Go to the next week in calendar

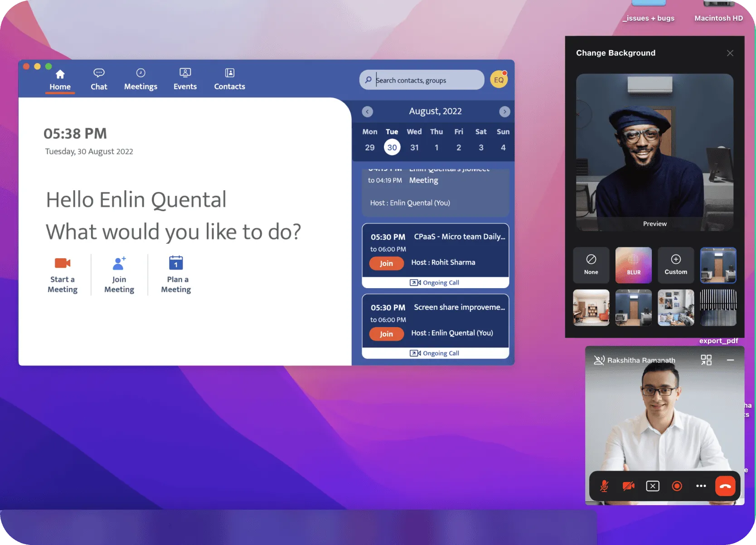point(504,112)
